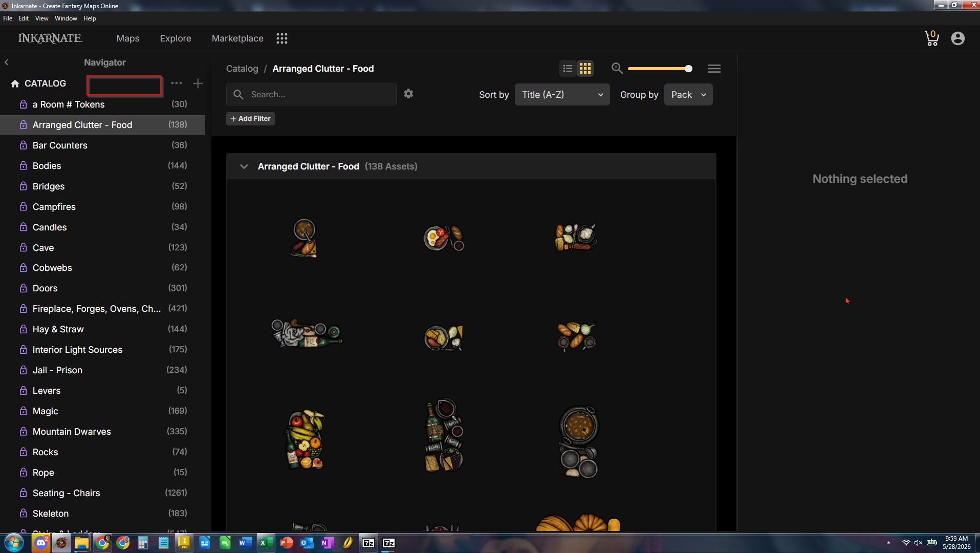Click the lock icon beside Bodies

tap(23, 165)
